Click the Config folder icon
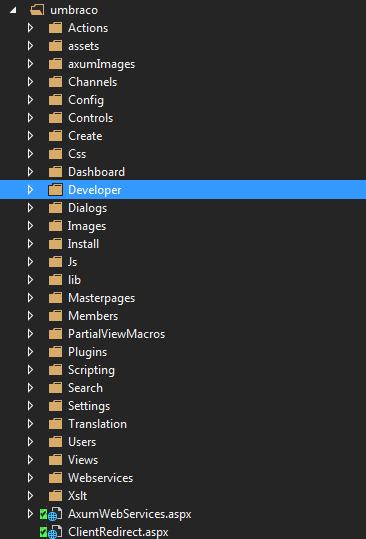 tap(55, 100)
